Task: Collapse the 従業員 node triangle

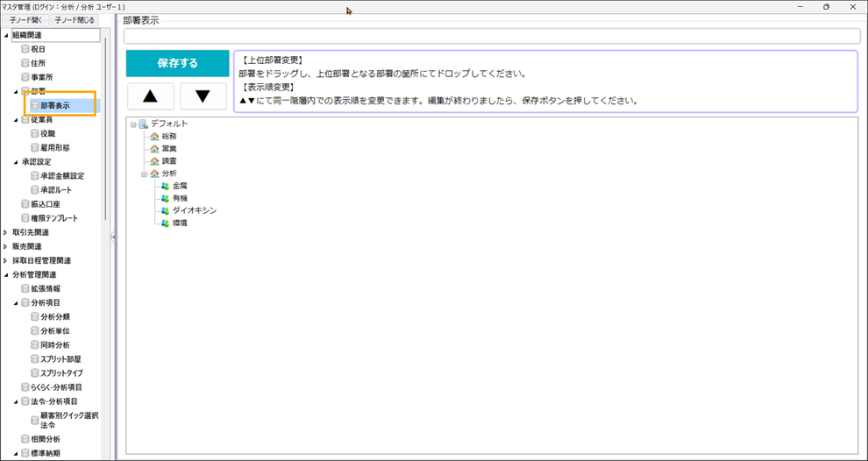Action: click(x=16, y=119)
